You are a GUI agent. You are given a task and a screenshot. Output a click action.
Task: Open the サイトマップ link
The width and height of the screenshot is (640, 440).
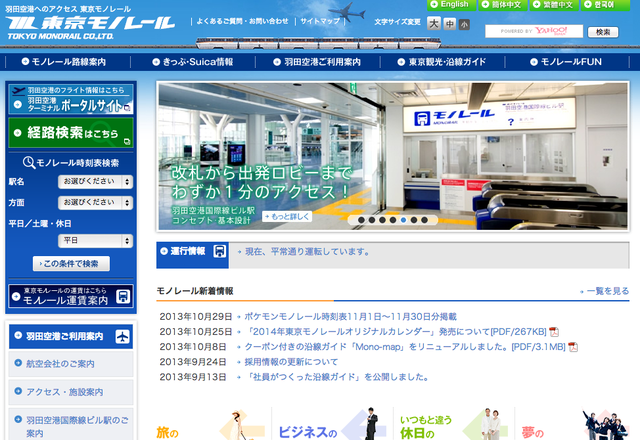[x=320, y=21]
